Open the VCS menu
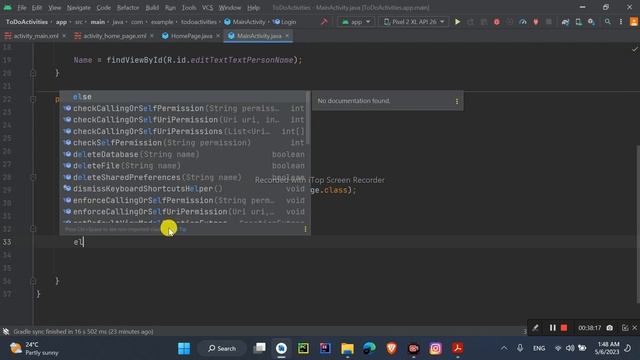The height and width of the screenshot is (360, 640). 207,7
